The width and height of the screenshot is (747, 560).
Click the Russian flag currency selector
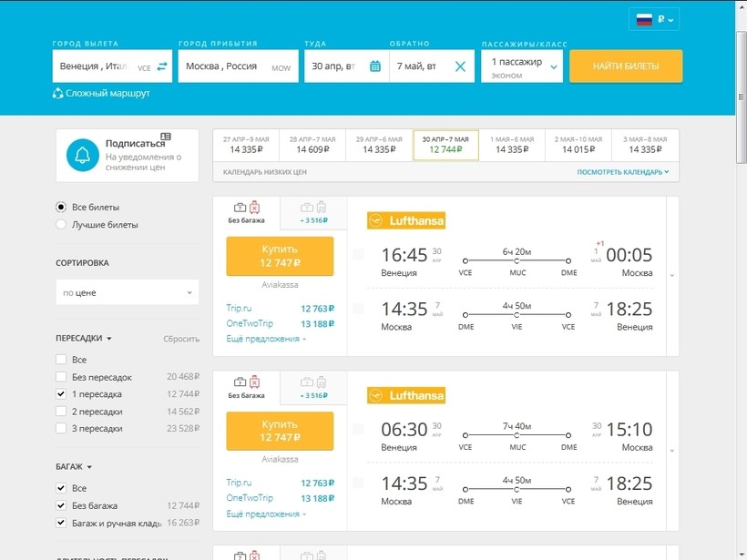point(654,19)
